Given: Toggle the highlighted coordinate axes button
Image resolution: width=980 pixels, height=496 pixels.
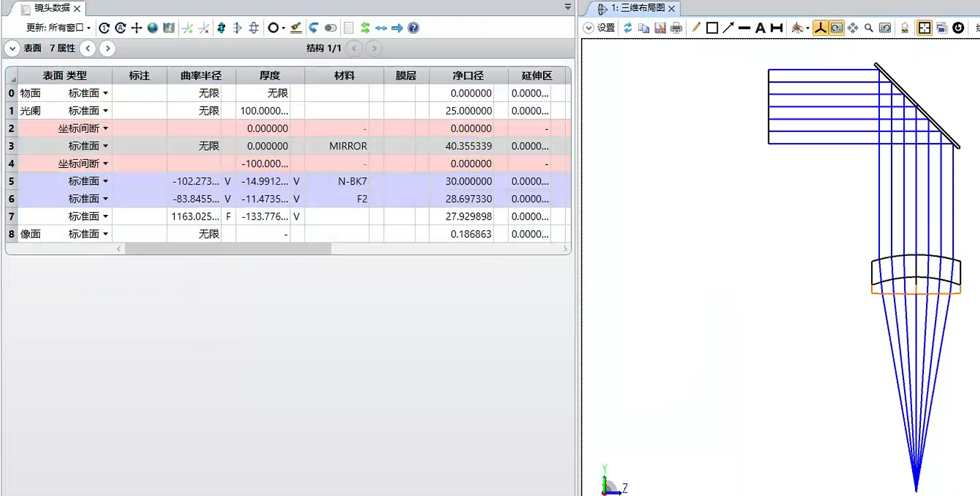Looking at the screenshot, I should [820, 28].
